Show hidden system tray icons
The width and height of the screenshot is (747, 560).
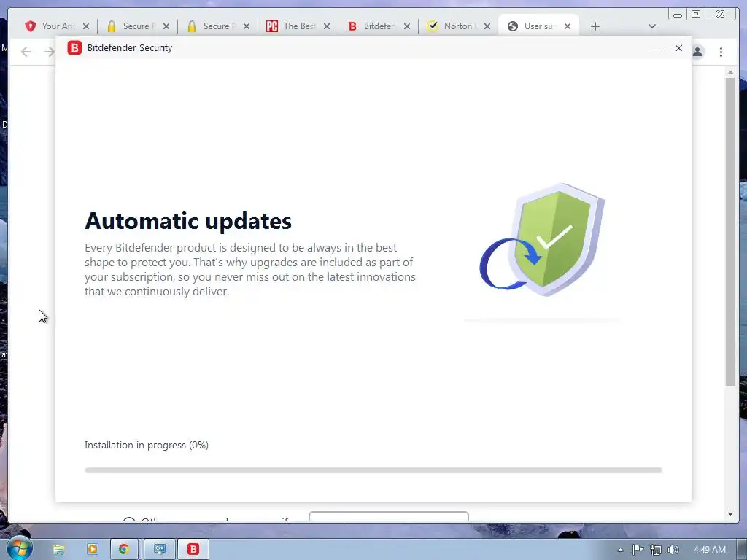coord(620,550)
